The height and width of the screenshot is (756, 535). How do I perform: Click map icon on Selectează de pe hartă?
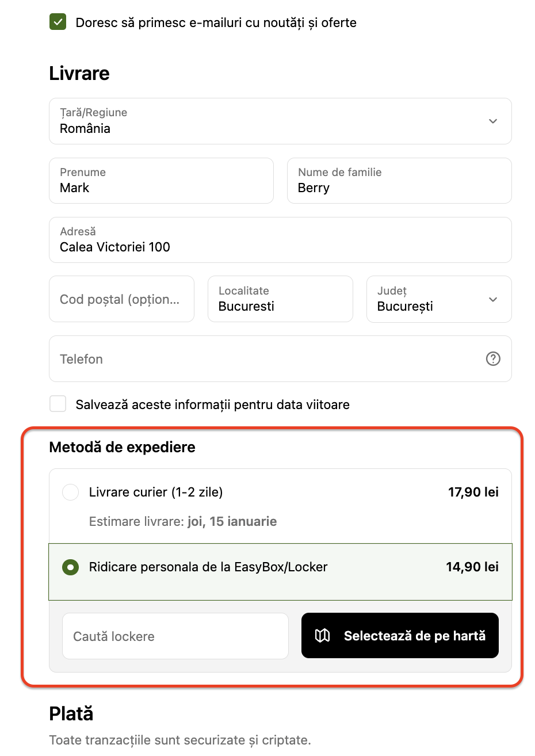[x=323, y=636]
